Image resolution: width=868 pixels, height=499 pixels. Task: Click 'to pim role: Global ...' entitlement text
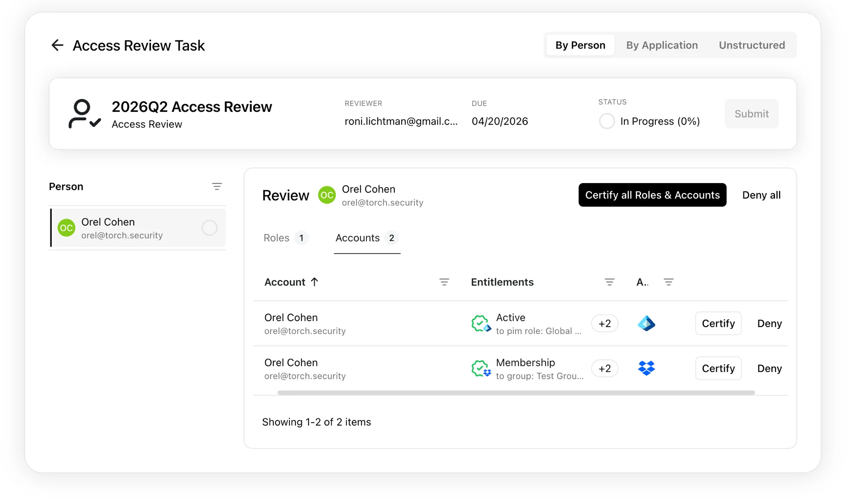(x=539, y=331)
